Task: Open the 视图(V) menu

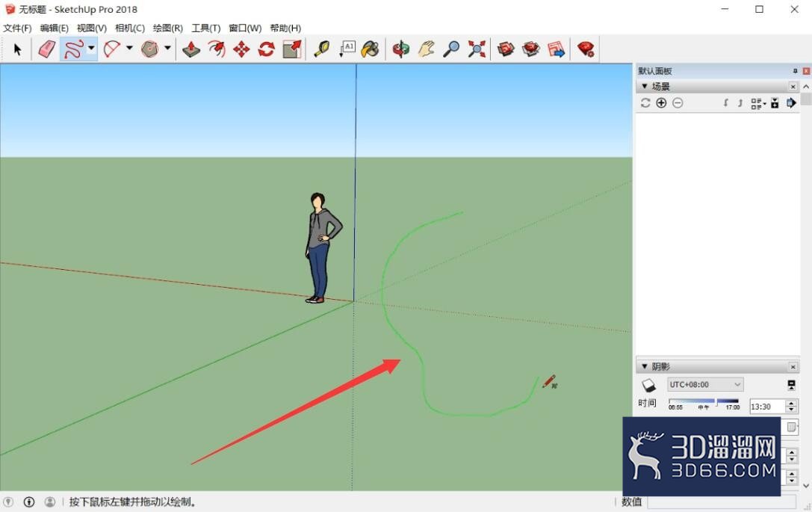Action: [92, 28]
